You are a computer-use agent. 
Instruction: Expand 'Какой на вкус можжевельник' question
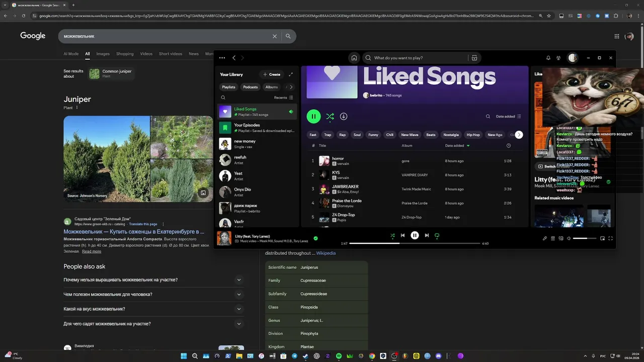click(x=153, y=309)
